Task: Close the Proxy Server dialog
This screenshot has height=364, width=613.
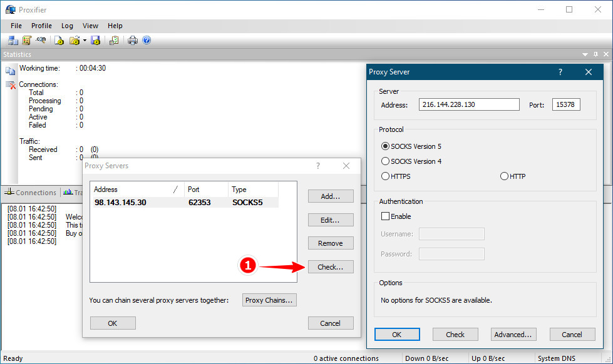Action: tap(589, 72)
